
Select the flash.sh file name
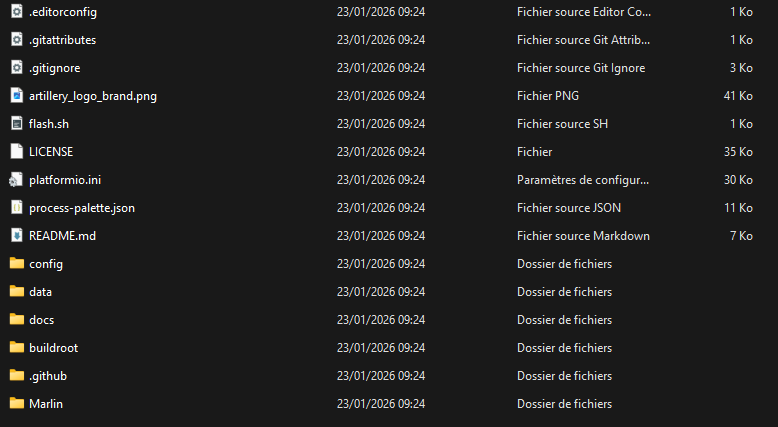click(49, 124)
